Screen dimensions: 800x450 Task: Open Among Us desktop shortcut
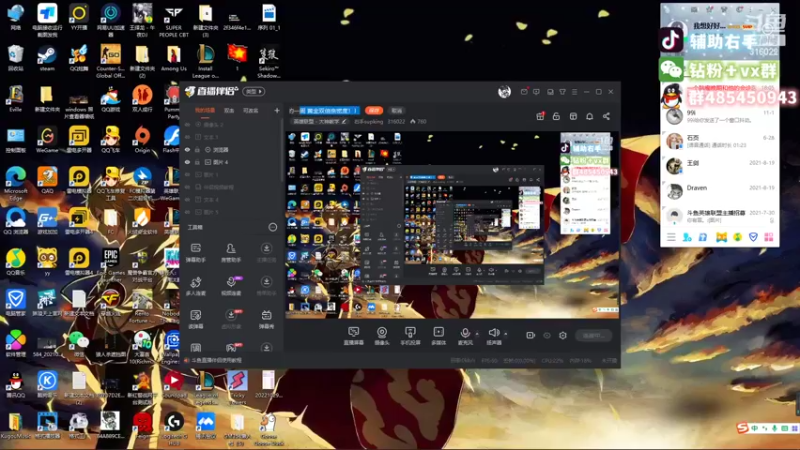tap(173, 58)
